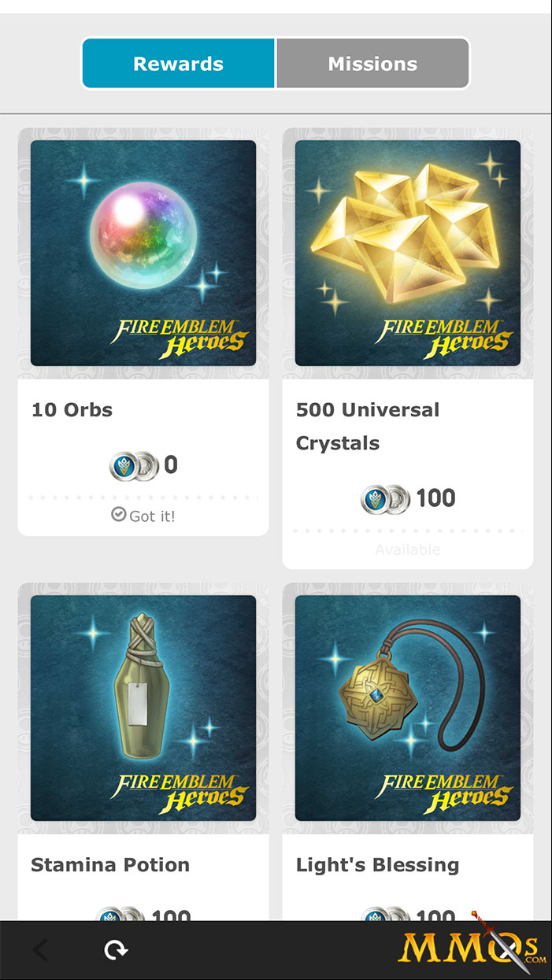This screenshot has height=980, width=552.
Task: Open the 10 Orbs reward image
Action: [x=143, y=253]
